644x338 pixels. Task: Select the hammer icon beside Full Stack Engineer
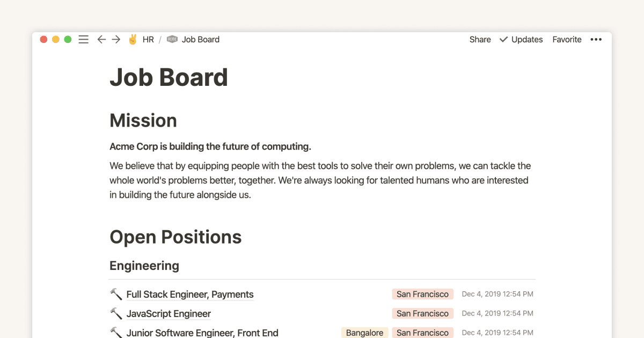(x=115, y=294)
